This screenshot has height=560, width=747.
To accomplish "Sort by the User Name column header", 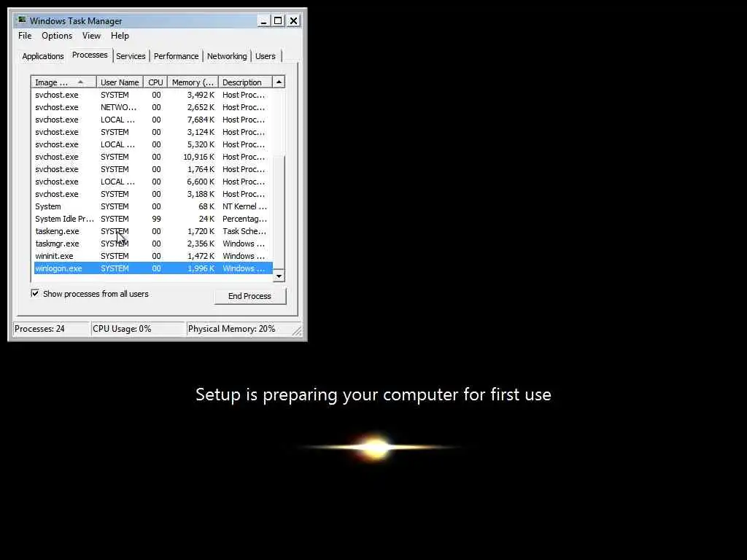I will click(x=120, y=82).
